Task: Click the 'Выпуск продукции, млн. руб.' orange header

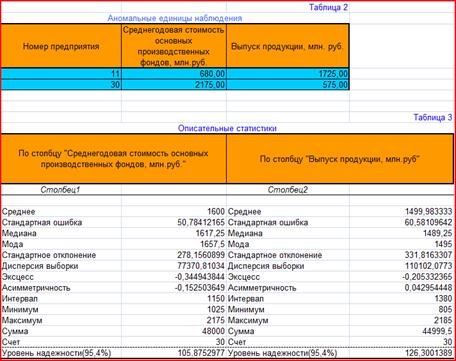Action: click(288, 46)
